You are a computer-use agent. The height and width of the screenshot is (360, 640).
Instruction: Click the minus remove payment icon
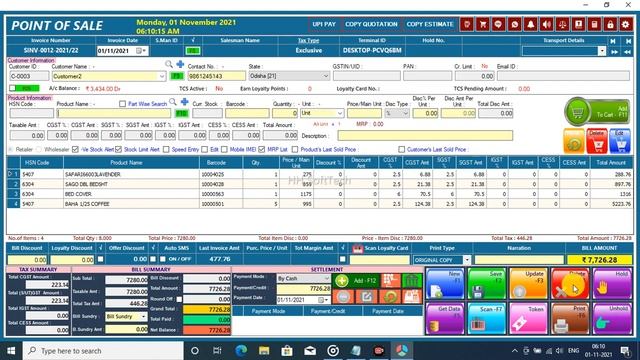tap(343, 297)
